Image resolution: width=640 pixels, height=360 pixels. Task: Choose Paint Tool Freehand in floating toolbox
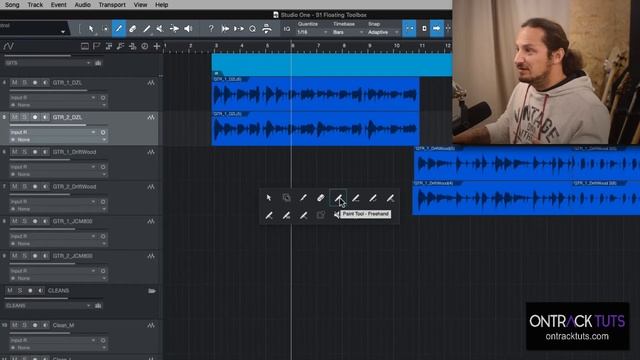tap(338, 198)
